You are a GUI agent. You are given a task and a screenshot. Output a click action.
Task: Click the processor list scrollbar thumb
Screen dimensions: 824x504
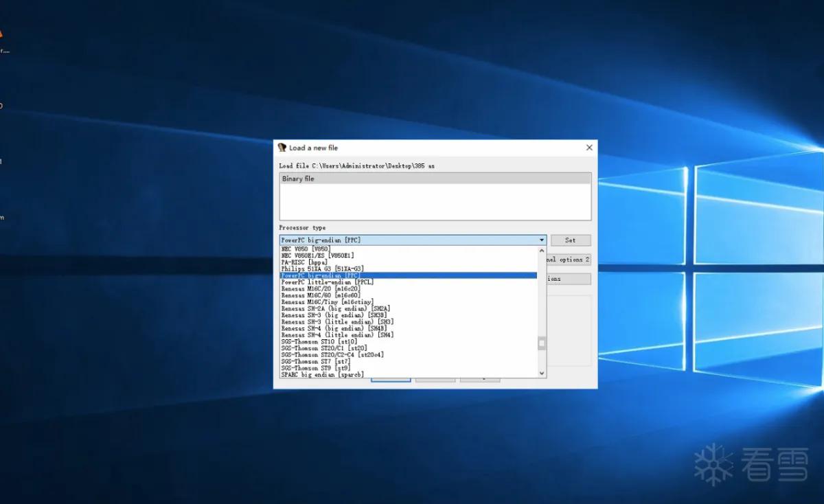(542, 343)
